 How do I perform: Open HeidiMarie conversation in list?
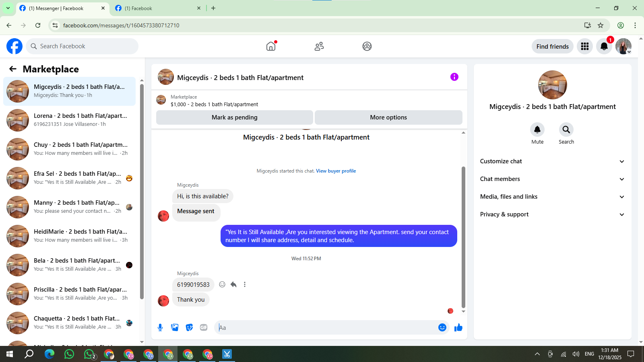pyautogui.click(x=69, y=236)
